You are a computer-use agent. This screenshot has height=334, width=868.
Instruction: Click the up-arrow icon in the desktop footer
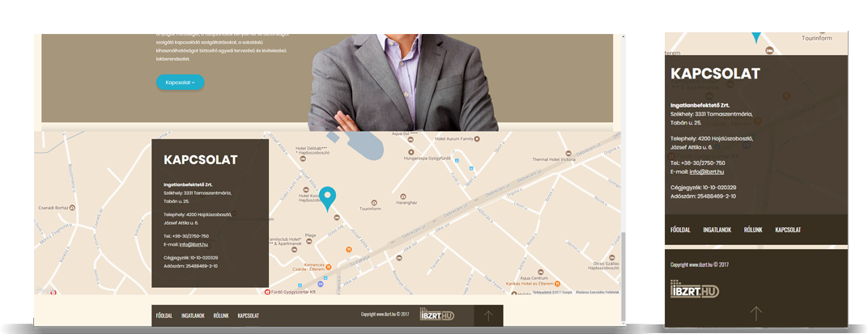(488, 315)
